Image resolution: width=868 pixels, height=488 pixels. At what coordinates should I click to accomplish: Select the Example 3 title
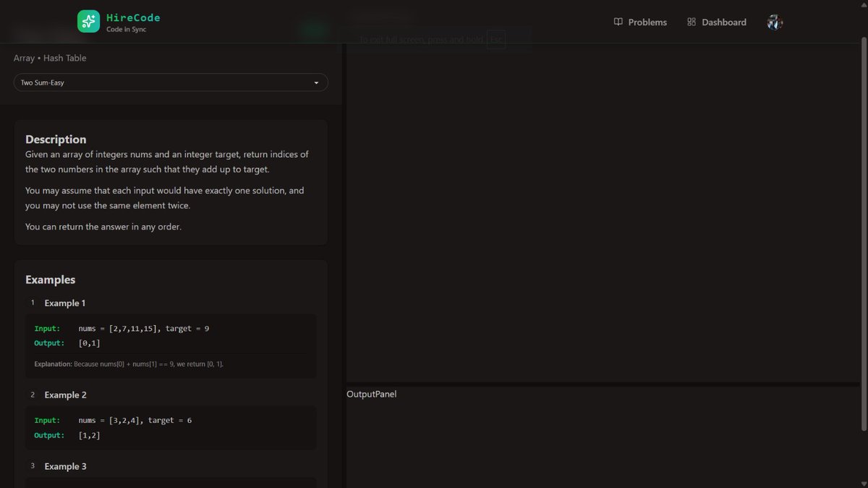click(x=65, y=467)
